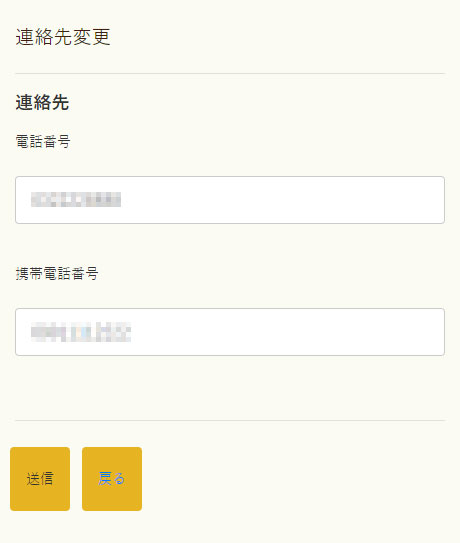
Task: Focus the 携帯電話番号 input field
Action: click(230, 332)
